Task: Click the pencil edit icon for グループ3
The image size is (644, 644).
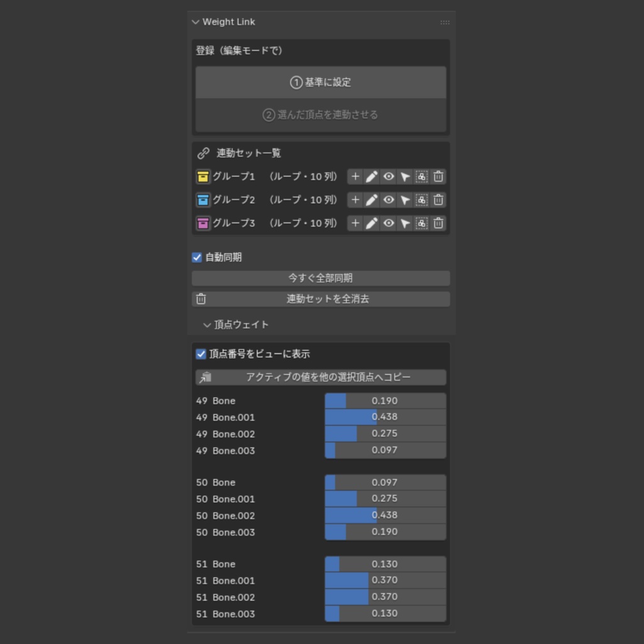Action: (372, 223)
